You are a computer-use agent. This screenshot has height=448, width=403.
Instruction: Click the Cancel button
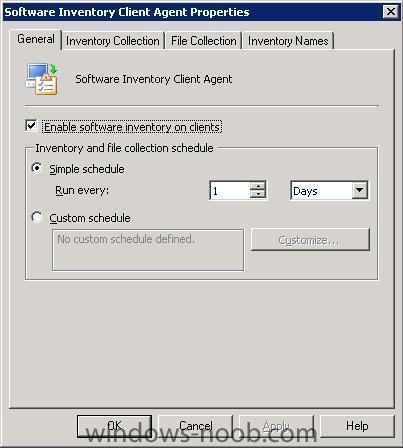(x=195, y=426)
